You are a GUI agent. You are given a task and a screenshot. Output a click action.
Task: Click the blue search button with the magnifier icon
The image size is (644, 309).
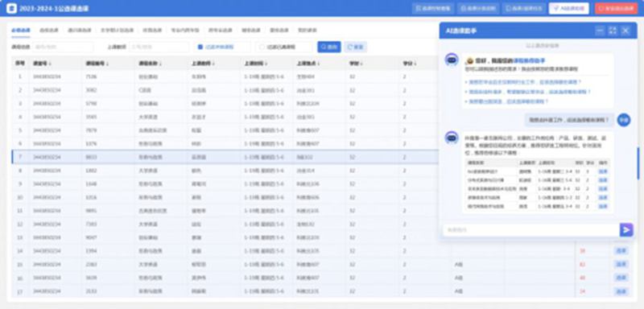[x=329, y=47]
